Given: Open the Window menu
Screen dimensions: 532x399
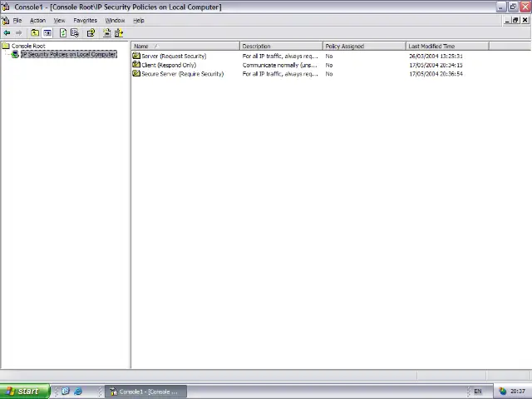Looking at the screenshot, I should pos(115,20).
